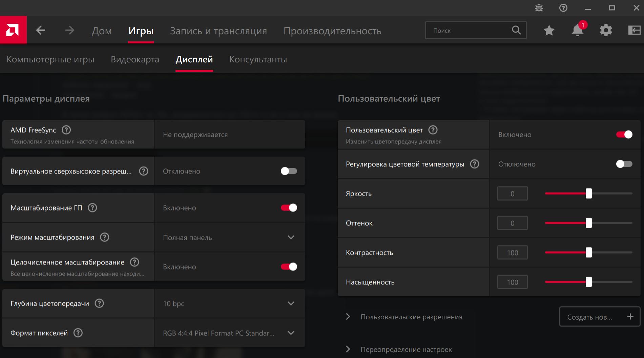
Task: Select the Дисплей subtab
Action: pos(194,59)
